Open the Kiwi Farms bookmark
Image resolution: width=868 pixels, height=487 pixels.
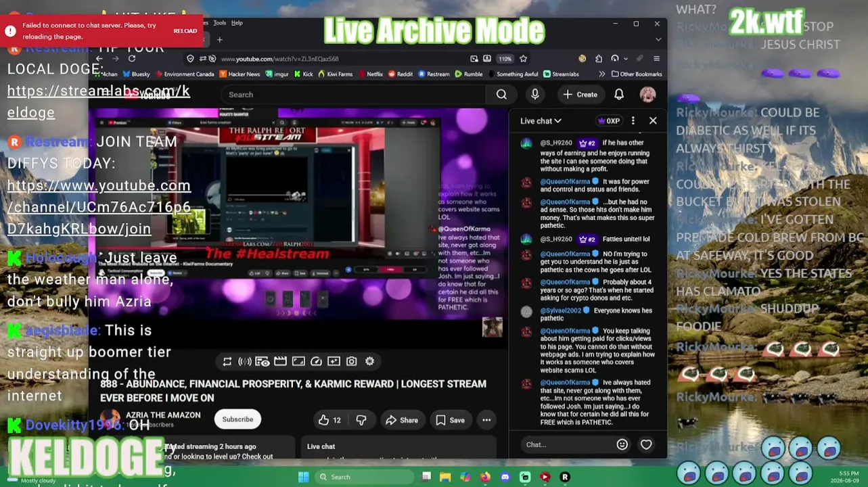(336, 74)
